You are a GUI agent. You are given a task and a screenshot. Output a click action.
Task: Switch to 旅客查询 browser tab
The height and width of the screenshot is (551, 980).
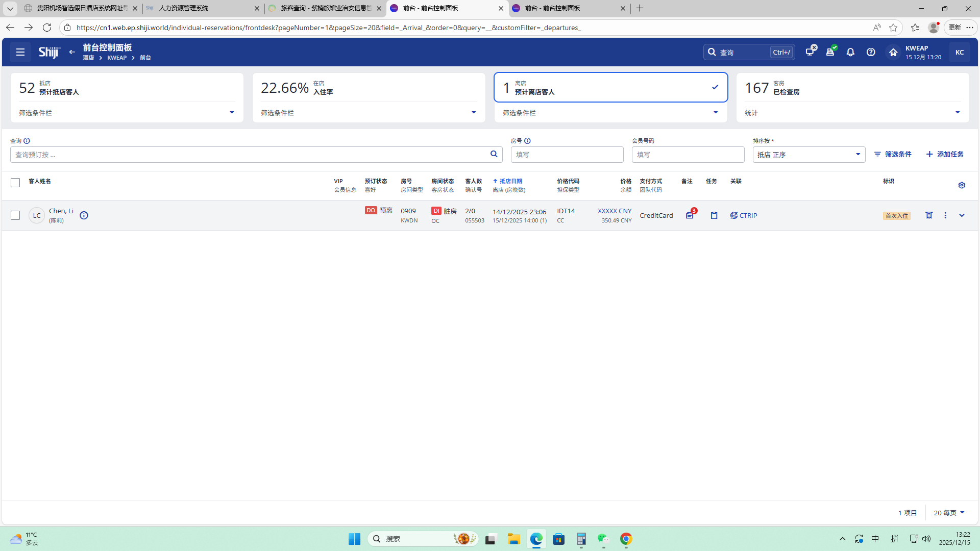322,8
